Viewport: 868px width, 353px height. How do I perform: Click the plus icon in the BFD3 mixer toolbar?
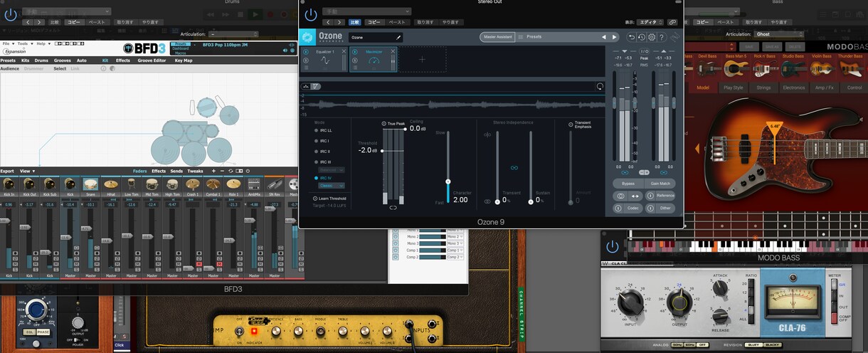[x=213, y=171]
